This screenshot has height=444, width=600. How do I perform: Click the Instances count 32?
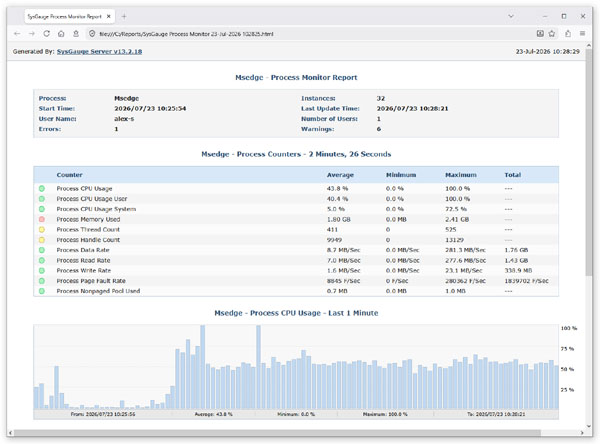[381, 98]
